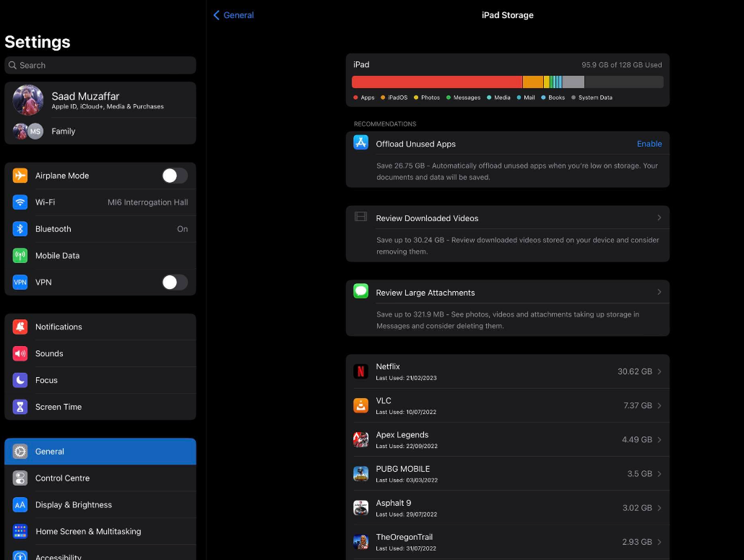This screenshot has height=560, width=744.
Task: Tap the Mobile Data antenna icon
Action: pos(20,255)
